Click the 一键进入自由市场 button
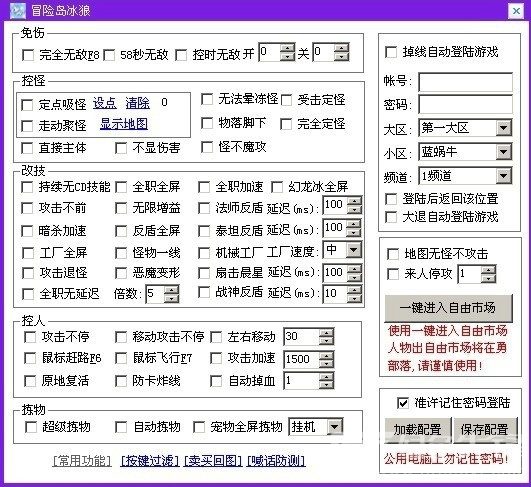 pos(448,308)
